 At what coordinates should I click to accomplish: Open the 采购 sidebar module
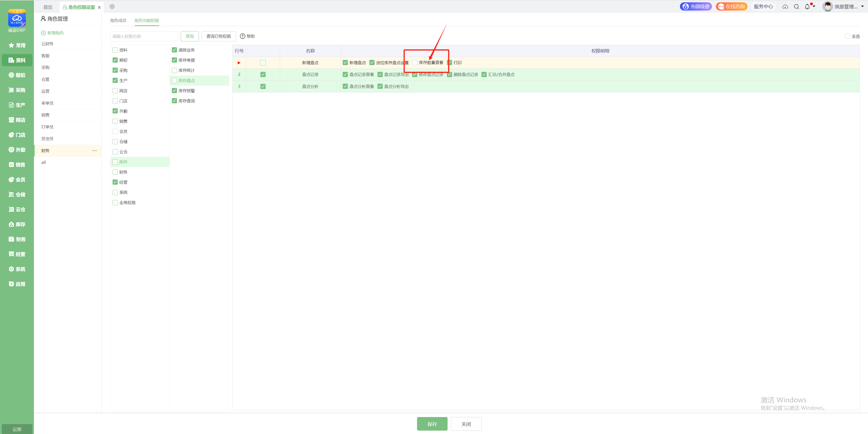pyautogui.click(x=17, y=90)
